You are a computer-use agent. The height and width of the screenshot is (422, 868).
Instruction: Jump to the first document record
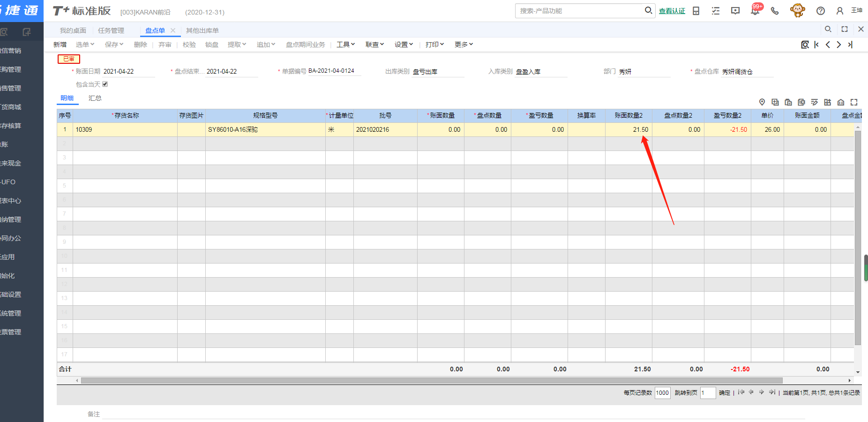816,45
